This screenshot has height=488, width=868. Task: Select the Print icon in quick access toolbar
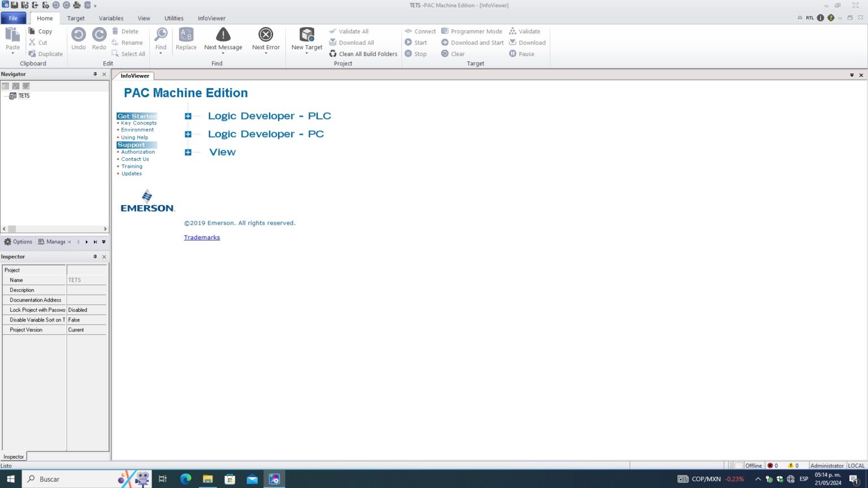(x=76, y=5)
